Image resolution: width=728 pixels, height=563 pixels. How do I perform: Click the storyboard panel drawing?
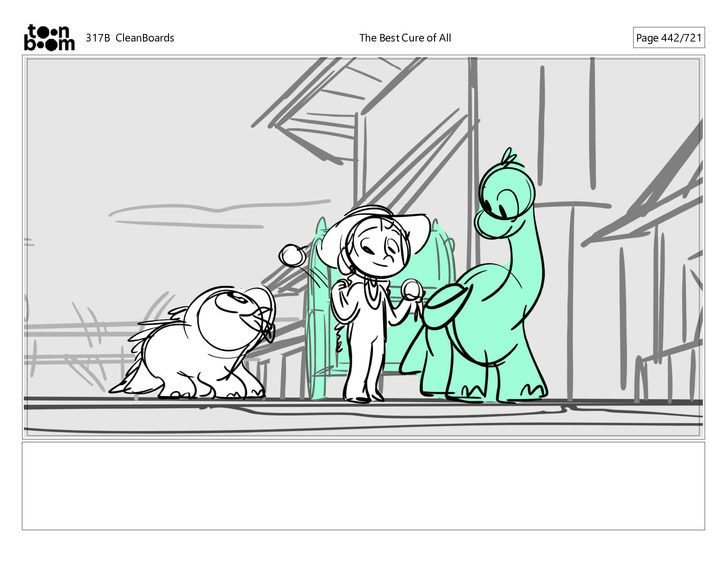[363, 247]
